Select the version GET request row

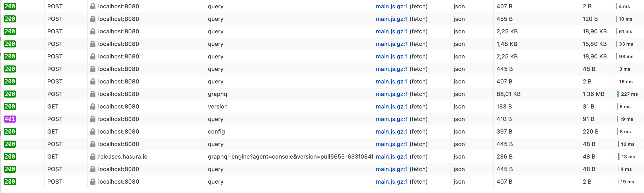(261, 106)
